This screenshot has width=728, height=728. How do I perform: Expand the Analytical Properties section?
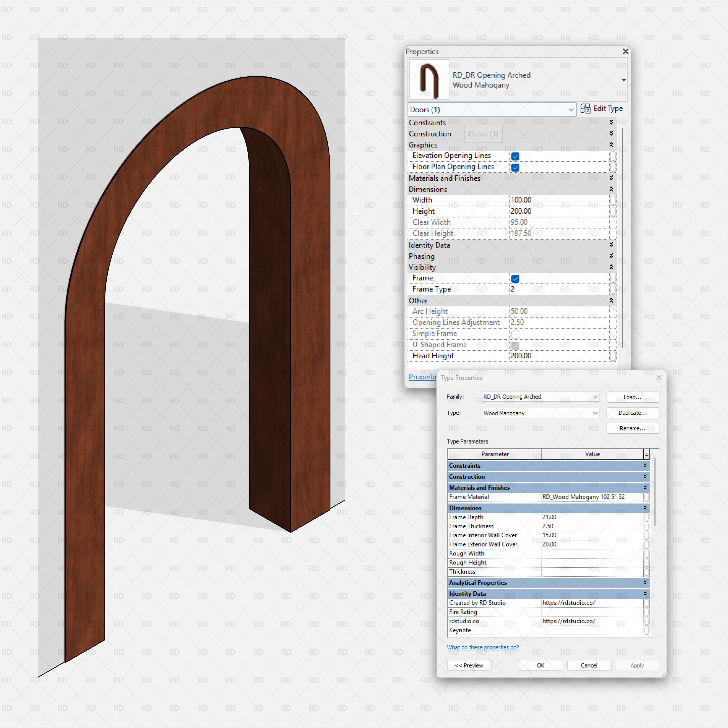point(645,583)
